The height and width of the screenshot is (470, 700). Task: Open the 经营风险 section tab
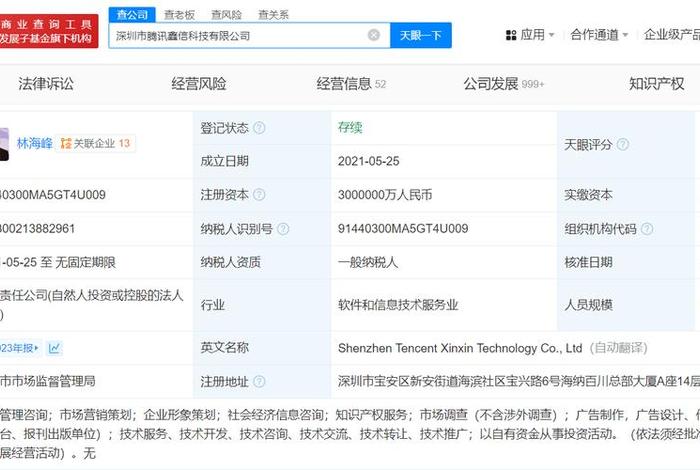[199, 83]
